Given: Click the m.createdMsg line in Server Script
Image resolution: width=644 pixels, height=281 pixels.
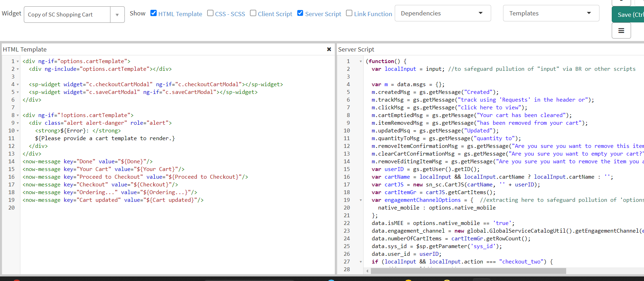Looking at the screenshot, I should [x=435, y=92].
